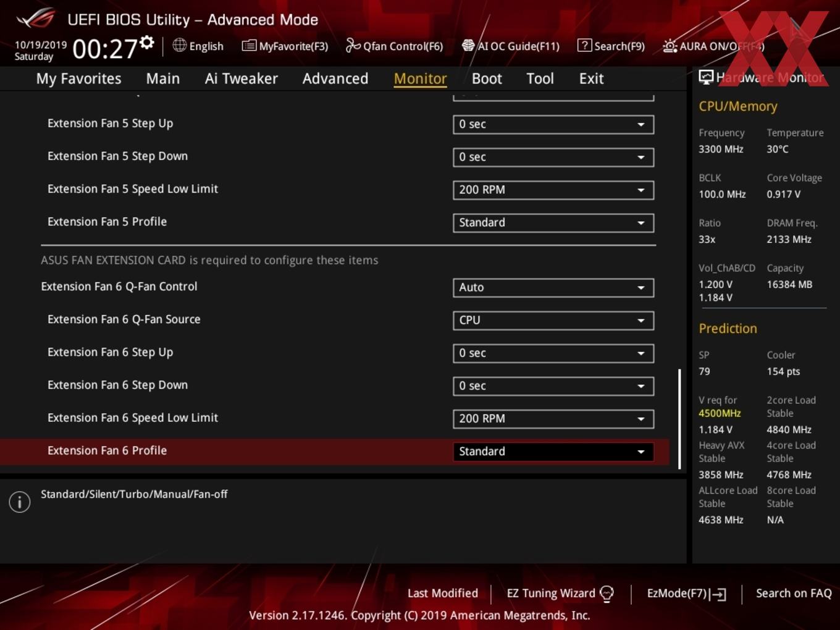Open the Exit tab
Image resolution: width=840 pixels, height=630 pixels.
pyautogui.click(x=591, y=78)
